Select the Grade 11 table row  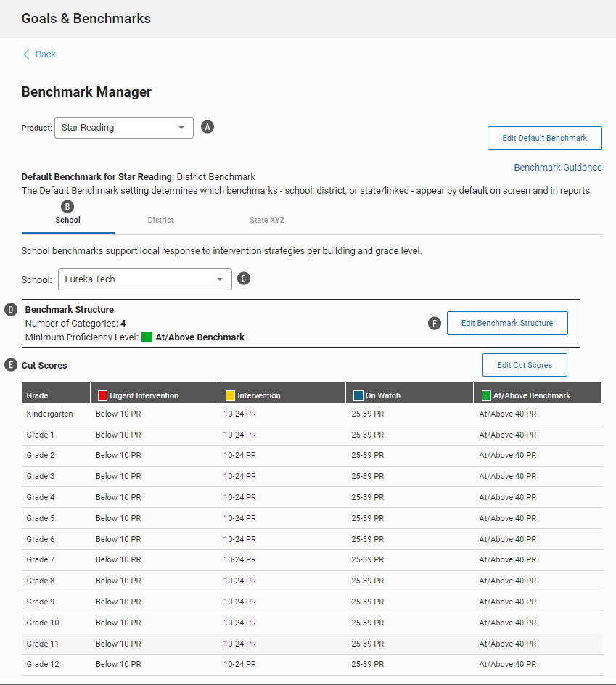tap(311, 644)
